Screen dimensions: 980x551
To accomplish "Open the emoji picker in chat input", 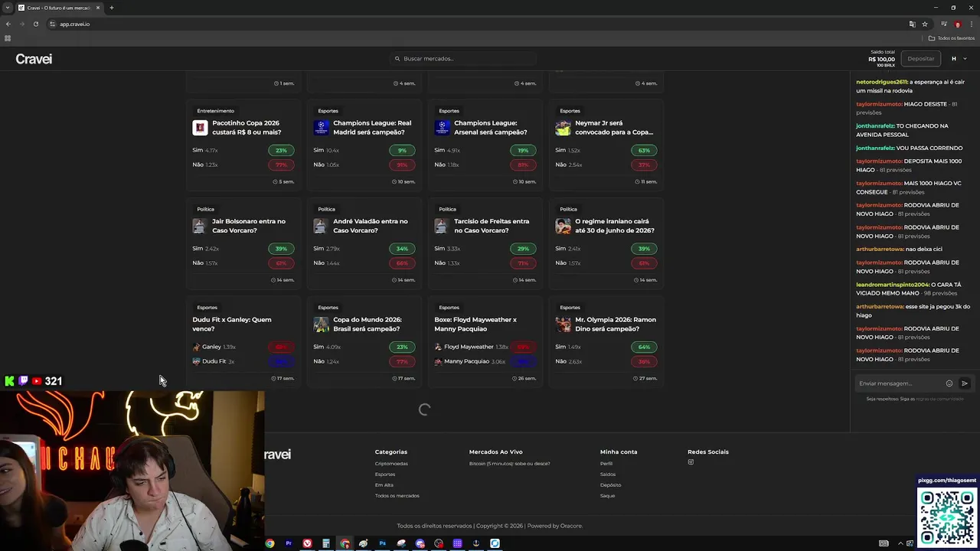I will (x=949, y=383).
